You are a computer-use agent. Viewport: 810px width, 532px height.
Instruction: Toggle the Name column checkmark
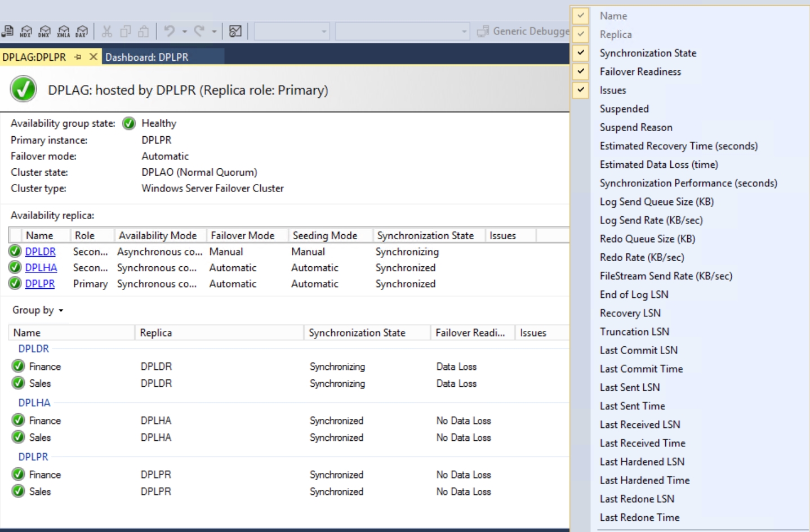581,16
